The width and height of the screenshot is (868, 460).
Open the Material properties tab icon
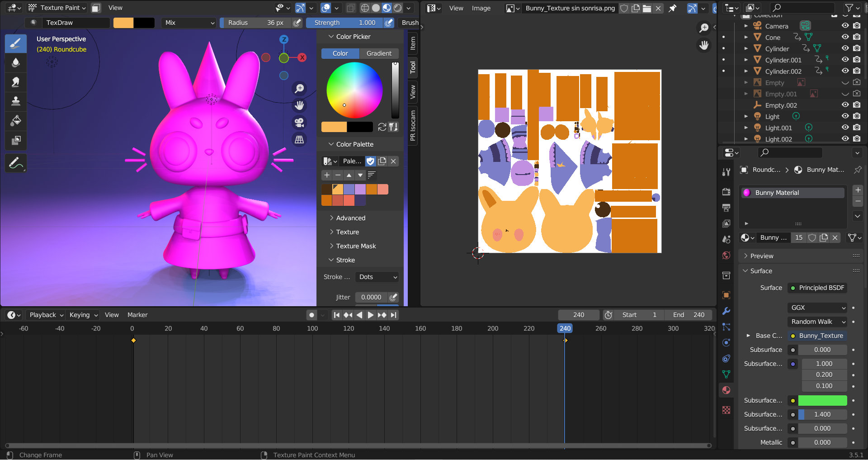[x=726, y=390]
